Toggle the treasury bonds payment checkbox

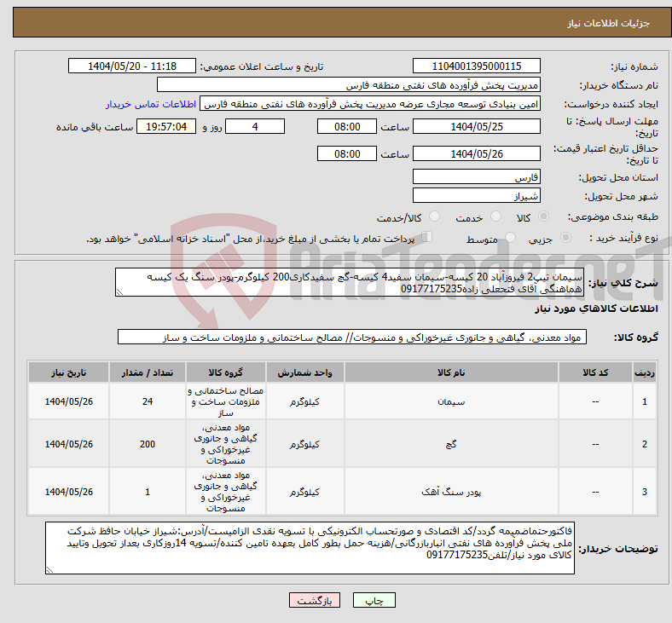click(x=426, y=237)
